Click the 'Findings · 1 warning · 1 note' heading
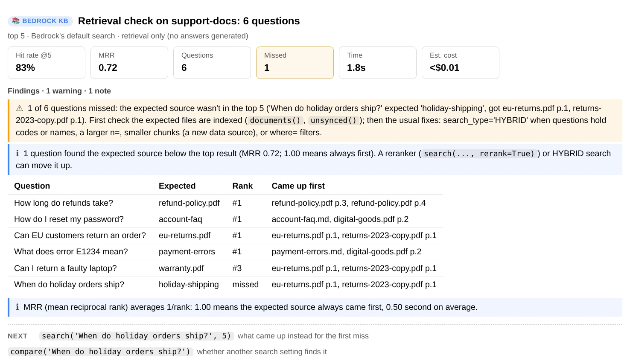The image size is (630, 364). tap(59, 91)
